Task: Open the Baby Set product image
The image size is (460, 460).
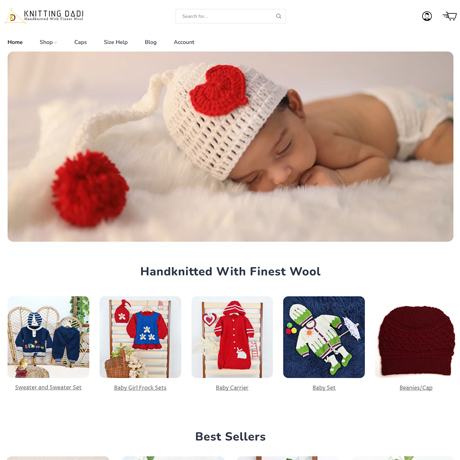Action: point(324,337)
